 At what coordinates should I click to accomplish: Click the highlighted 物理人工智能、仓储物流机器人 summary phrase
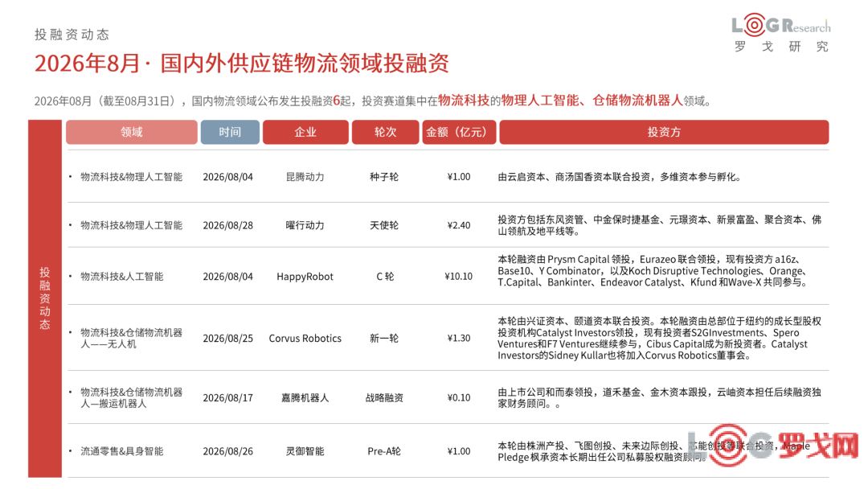pyautogui.click(x=592, y=101)
